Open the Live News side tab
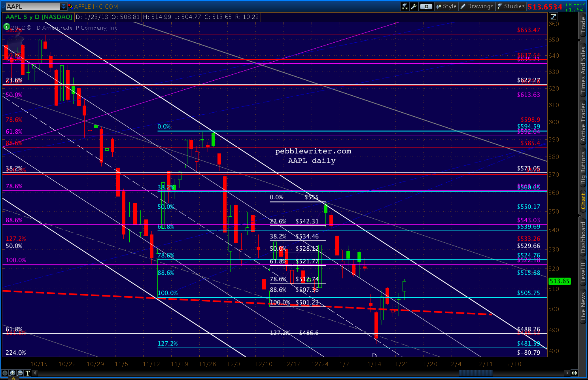The height and width of the screenshot is (380, 588). [x=583, y=306]
